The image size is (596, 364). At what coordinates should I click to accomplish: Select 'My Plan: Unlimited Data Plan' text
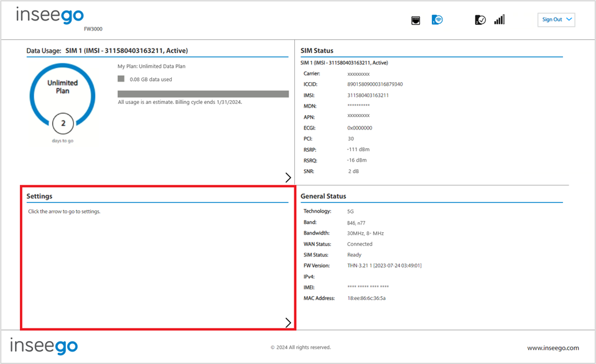[x=151, y=66]
